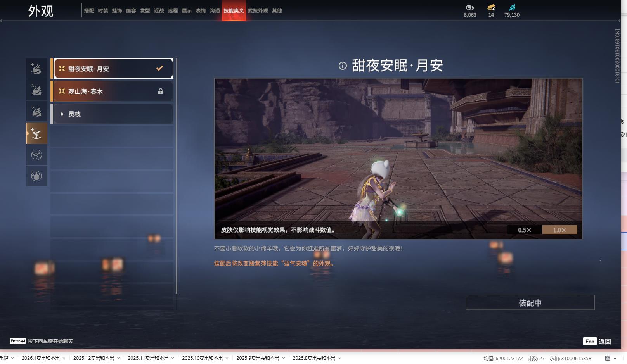Image resolution: width=627 pixels, height=364 pixels.
Task: Select the 灵枝 default skin
Action: (112, 114)
